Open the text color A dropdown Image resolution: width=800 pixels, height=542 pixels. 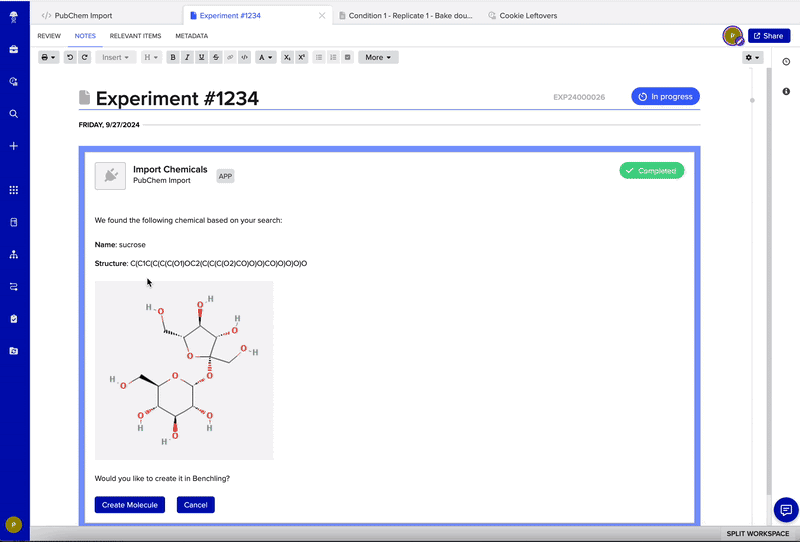[265, 57]
